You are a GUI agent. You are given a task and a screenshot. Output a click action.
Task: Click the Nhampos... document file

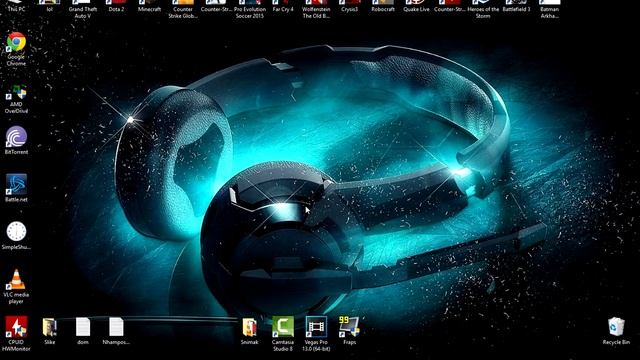(116, 327)
